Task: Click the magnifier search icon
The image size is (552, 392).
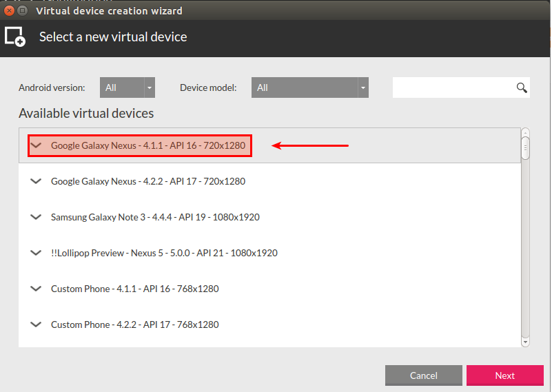Action: (522, 87)
